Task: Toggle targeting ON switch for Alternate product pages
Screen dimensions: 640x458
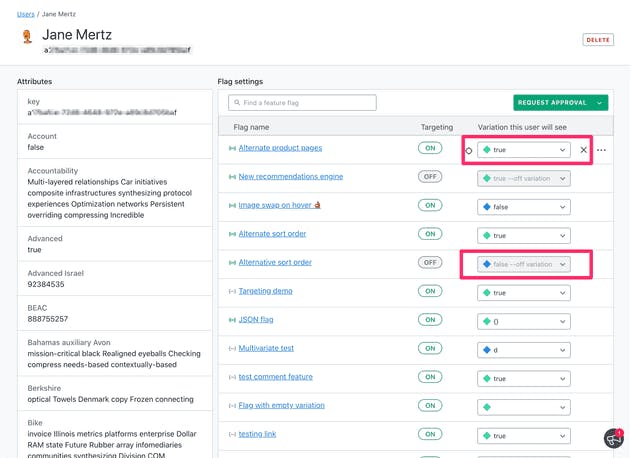Action: (x=430, y=148)
